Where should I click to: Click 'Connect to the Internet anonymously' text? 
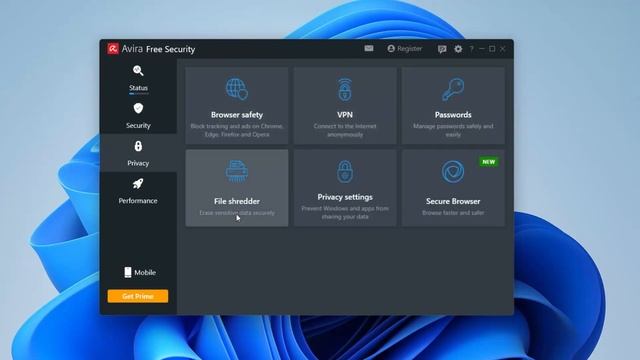pyautogui.click(x=345, y=130)
